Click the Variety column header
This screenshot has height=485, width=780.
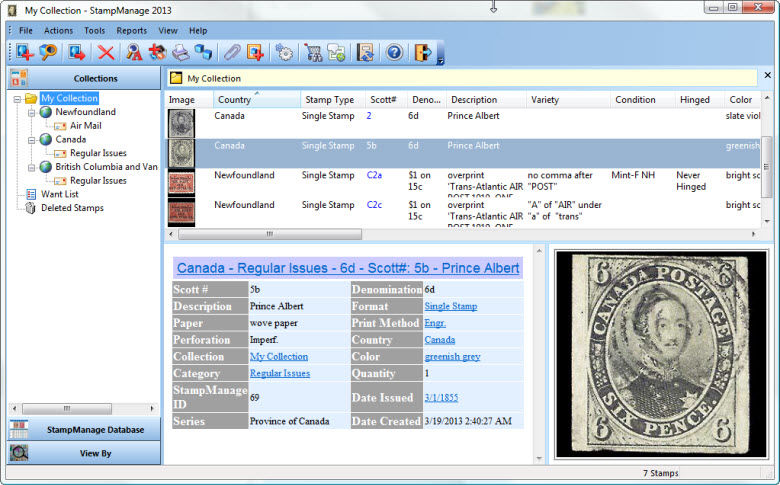[569, 99]
